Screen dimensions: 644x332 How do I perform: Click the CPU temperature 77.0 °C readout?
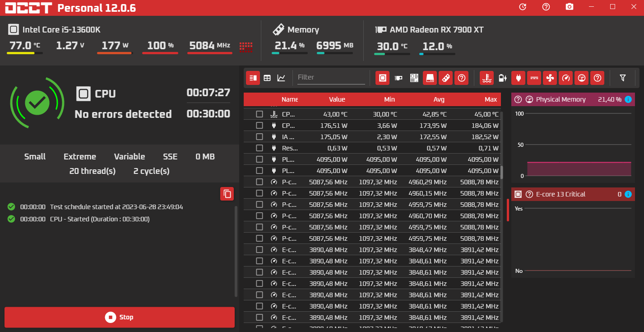click(x=25, y=46)
